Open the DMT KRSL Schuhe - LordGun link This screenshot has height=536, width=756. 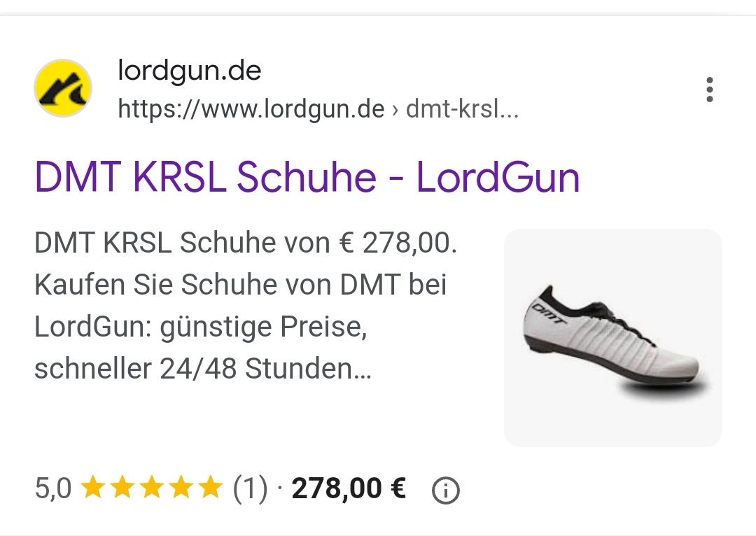coord(307,177)
